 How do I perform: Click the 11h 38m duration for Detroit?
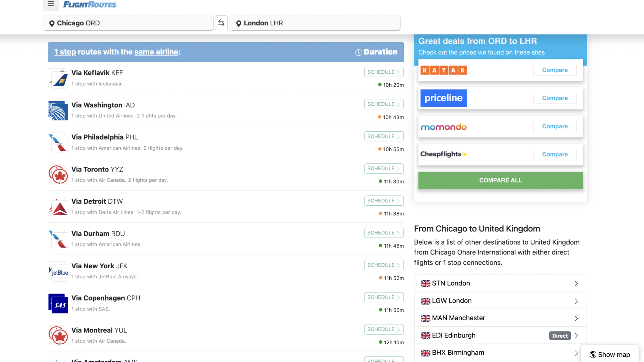click(x=393, y=214)
